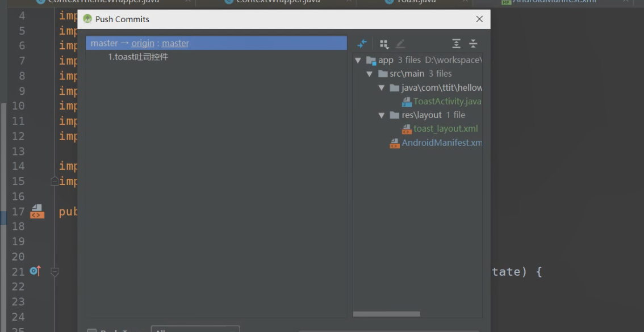
Task: Select toast_layout.xml in changed files tree
Action: coord(446,129)
